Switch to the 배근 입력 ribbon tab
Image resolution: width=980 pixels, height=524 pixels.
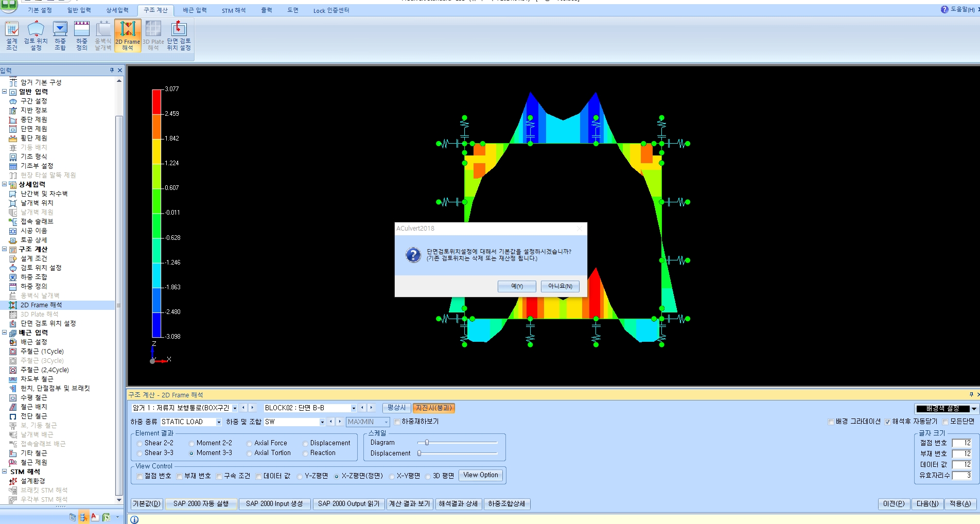(x=195, y=10)
